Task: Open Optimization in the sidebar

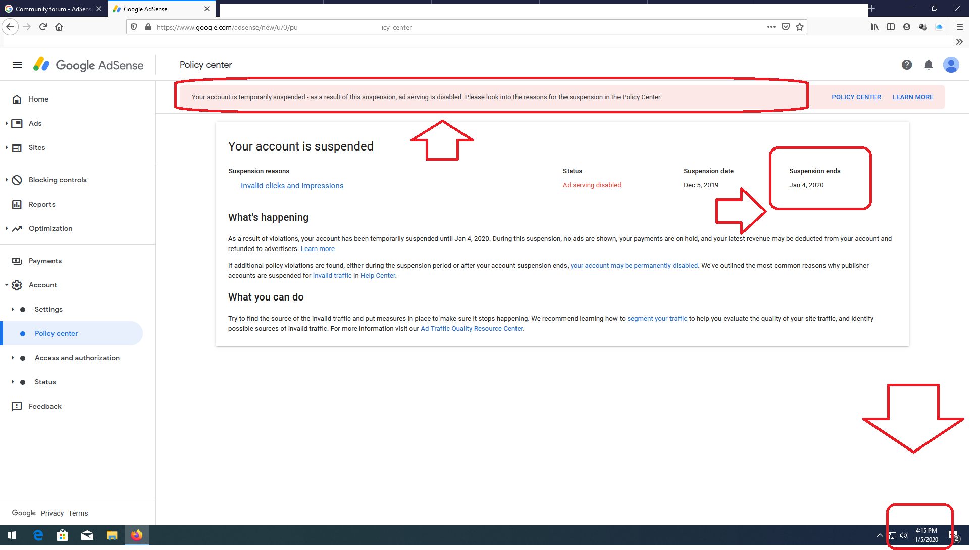Action: (50, 228)
